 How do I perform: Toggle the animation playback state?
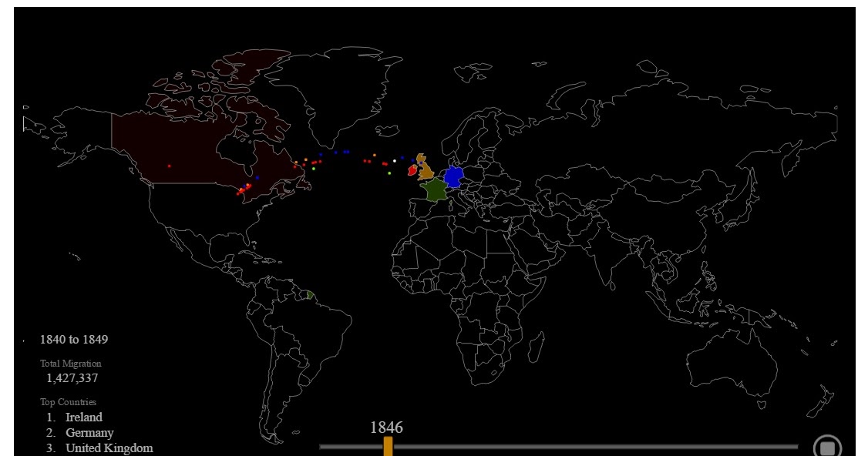point(826,445)
